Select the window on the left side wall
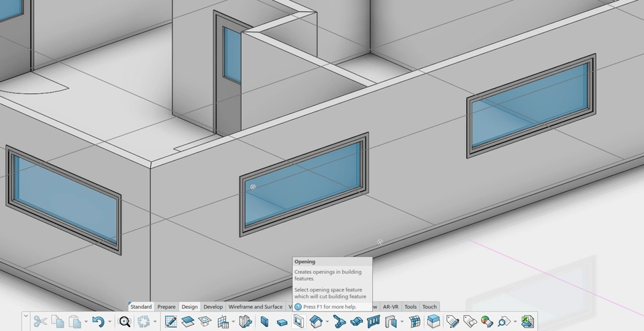This screenshot has width=644, height=331. click(x=64, y=200)
